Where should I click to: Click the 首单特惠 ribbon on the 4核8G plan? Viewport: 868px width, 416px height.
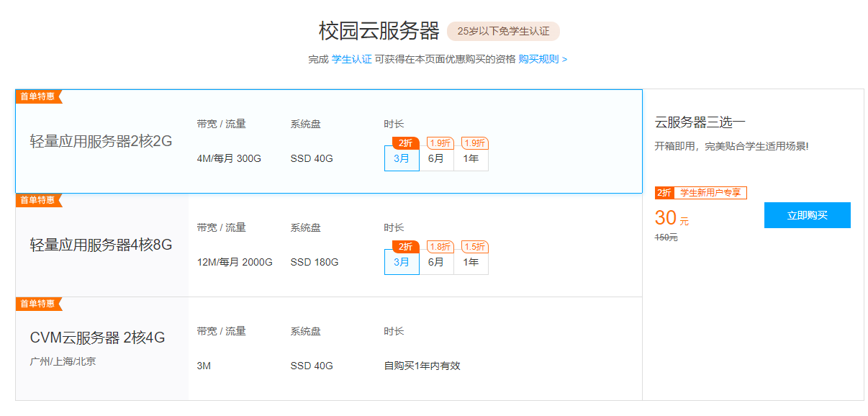[x=37, y=200]
